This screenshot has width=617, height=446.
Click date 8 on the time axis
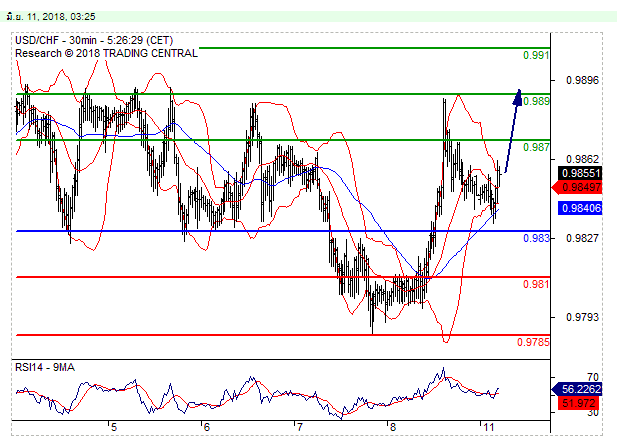point(392,427)
